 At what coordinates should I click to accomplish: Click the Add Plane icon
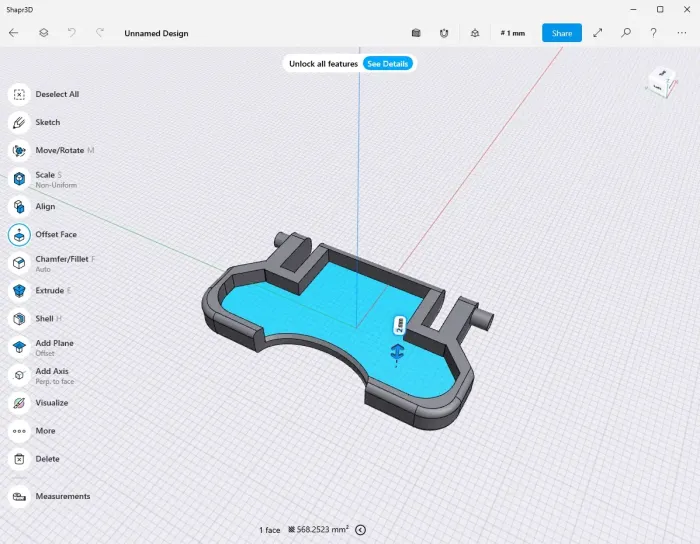(x=19, y=347)
